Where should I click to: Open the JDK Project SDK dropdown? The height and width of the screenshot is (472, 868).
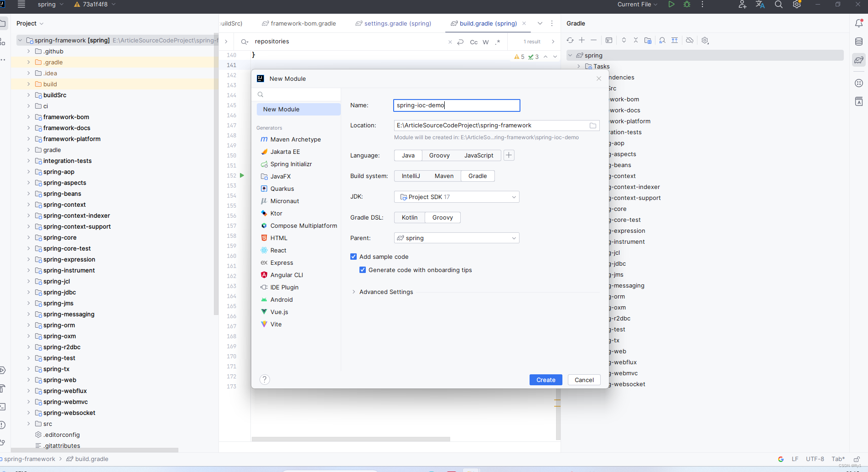[457, 197]
